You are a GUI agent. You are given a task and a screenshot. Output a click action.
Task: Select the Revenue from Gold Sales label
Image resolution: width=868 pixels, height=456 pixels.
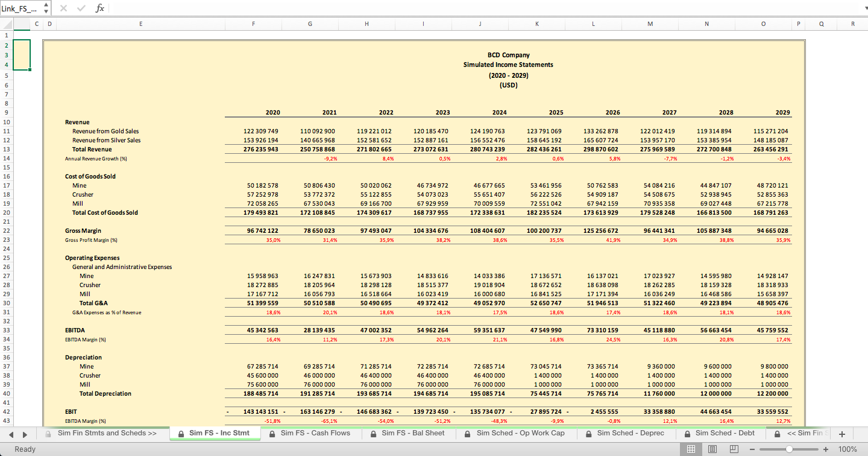(x=105, y=131)
